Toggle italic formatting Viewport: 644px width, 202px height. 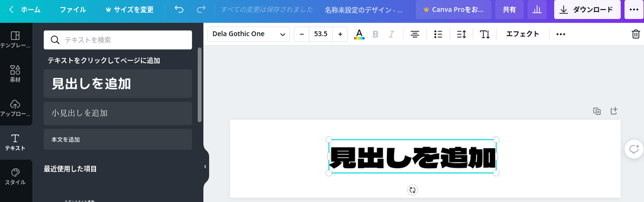pos(391,34)
